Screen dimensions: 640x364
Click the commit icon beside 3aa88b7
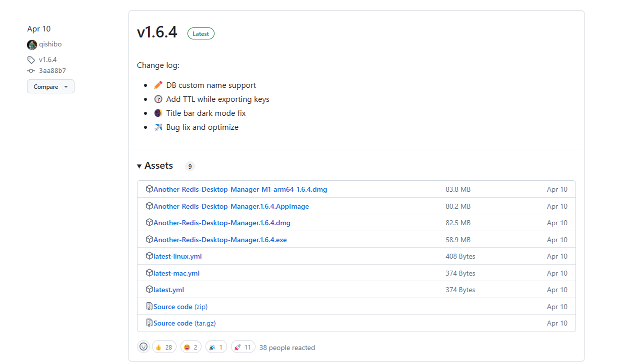[31, 71]
